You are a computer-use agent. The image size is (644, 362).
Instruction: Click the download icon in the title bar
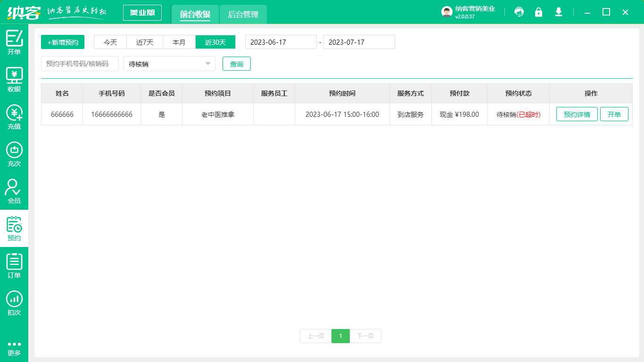pos(558,12)
